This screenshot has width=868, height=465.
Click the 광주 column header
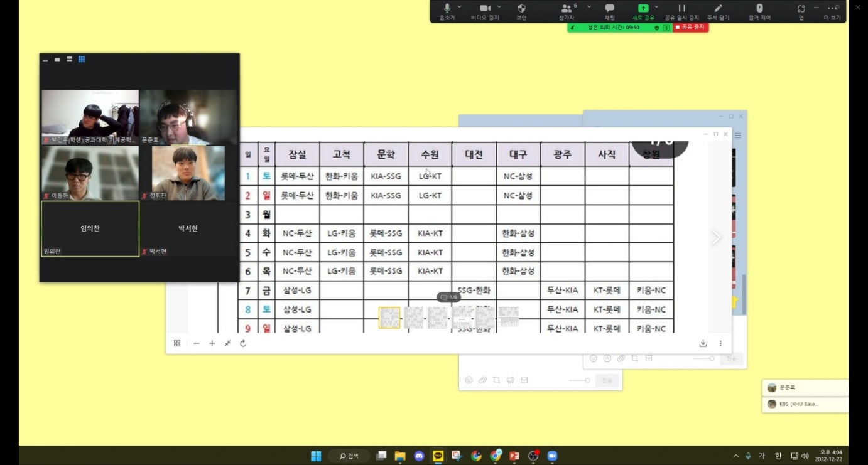(x=563, y=154)
